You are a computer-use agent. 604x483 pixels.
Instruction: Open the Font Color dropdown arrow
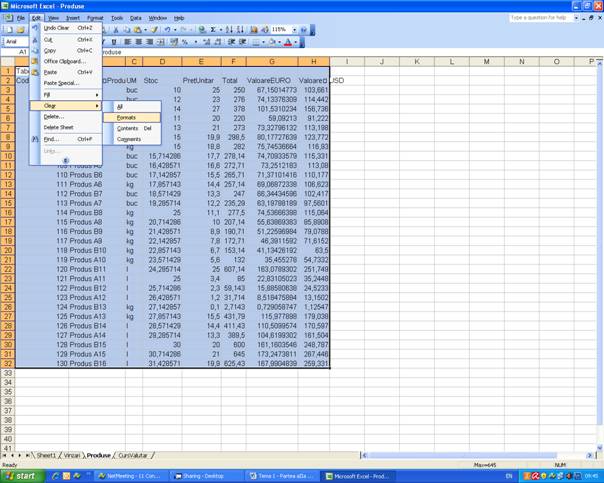tap(297, 42)
